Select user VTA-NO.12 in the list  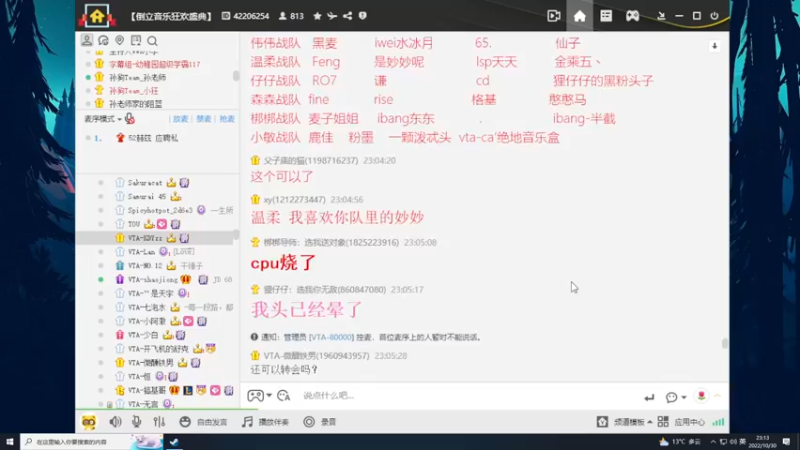tap(145, 265)
